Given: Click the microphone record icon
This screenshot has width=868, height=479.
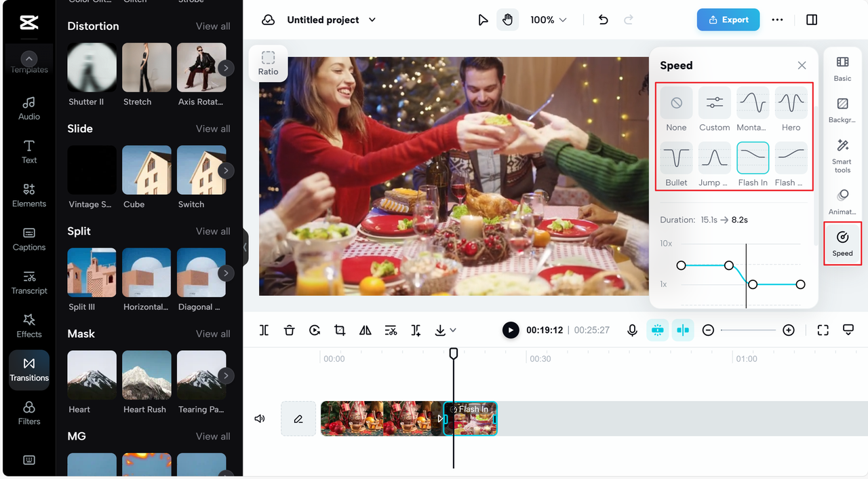Looking at the screenshot, I should (632, 330).
